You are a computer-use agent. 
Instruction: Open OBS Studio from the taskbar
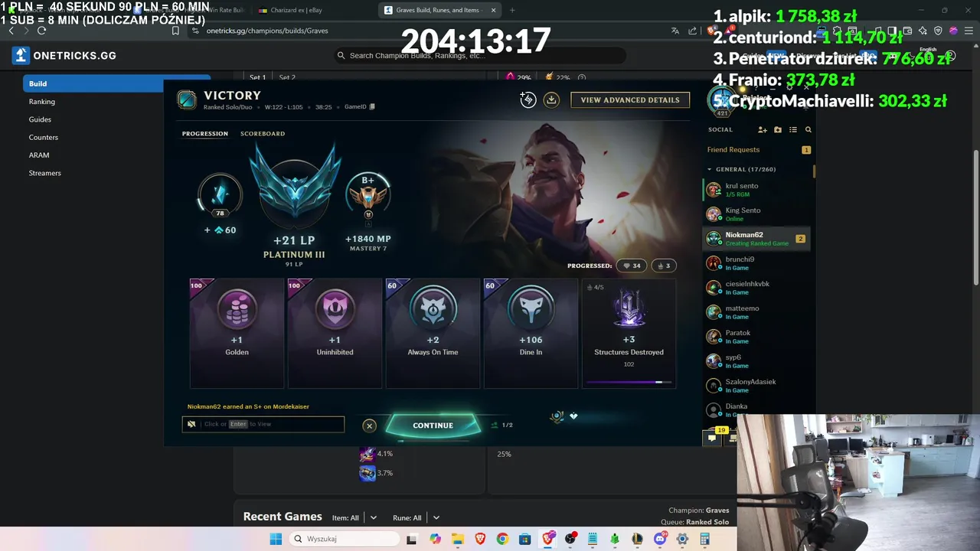pyautogui.click(x=570, y=539)
